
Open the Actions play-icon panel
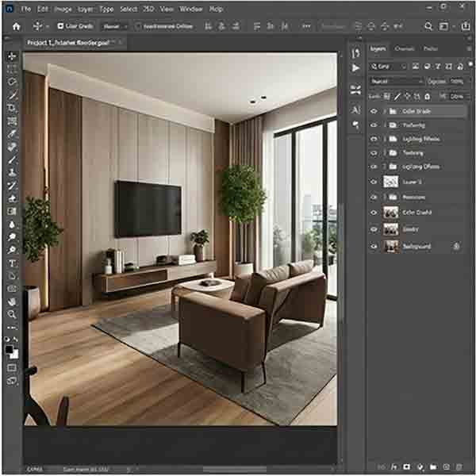click(355, 68)
